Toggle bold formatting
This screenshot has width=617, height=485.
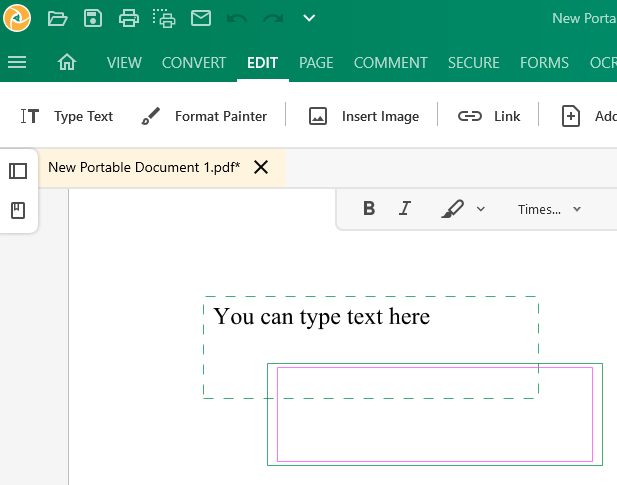369,208
